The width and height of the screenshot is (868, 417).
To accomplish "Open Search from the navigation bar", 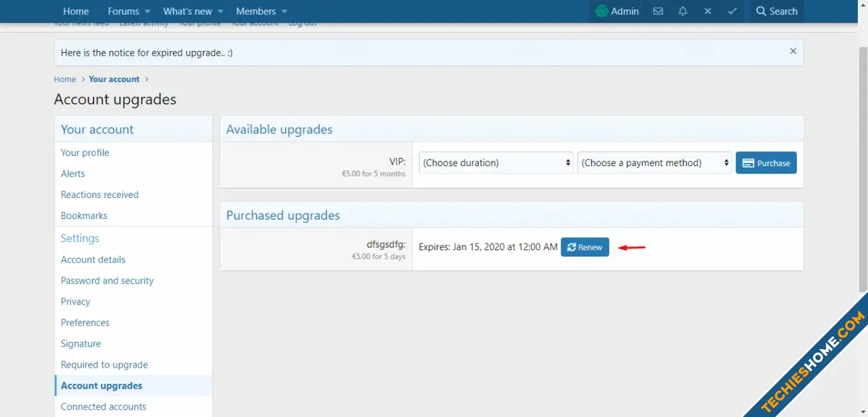I will coord(776,12).
